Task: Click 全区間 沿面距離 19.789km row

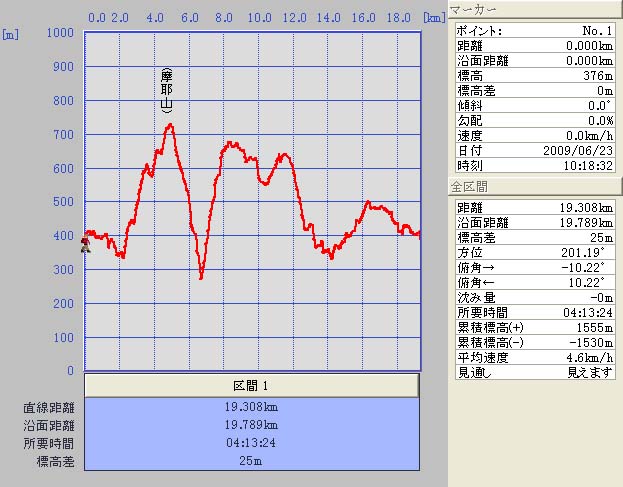Action: [x=535, y=222]
